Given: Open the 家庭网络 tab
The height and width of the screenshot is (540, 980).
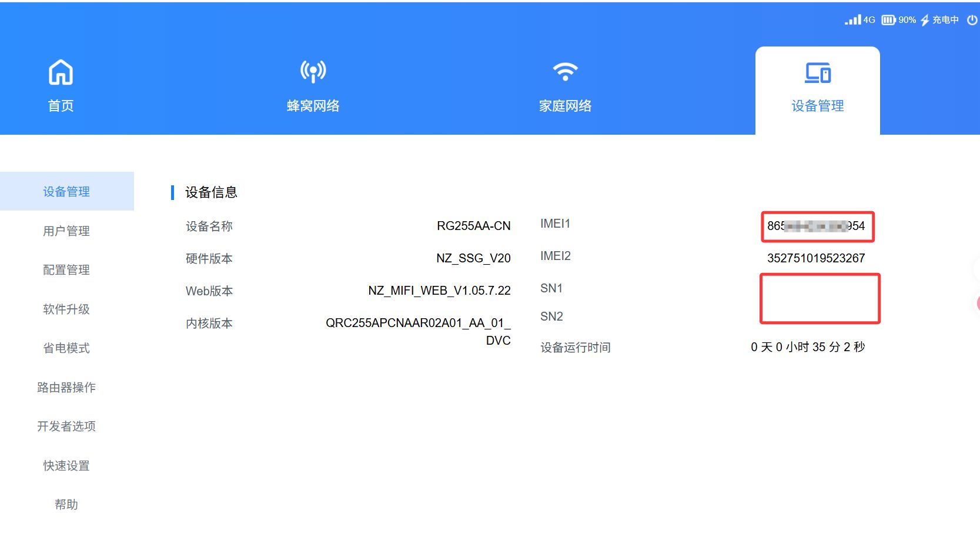Looking at the screenshot, I should coord(565,106).
